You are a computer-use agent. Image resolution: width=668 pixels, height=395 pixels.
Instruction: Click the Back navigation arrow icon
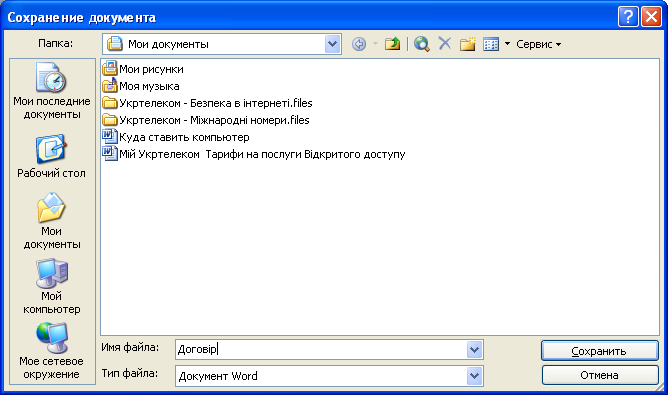[359, 44]
